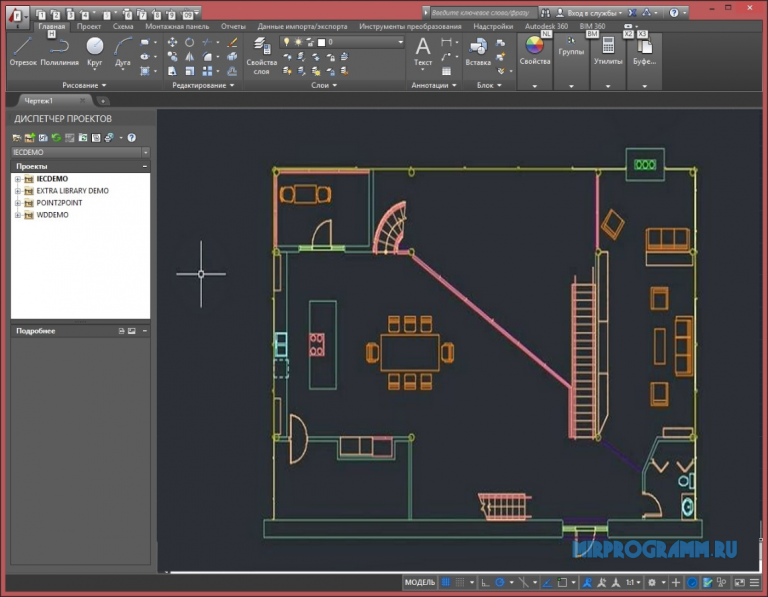The image size is (768, 597).
Task: Switch to the Проект ribbon tab
Action: pos(89,26)
